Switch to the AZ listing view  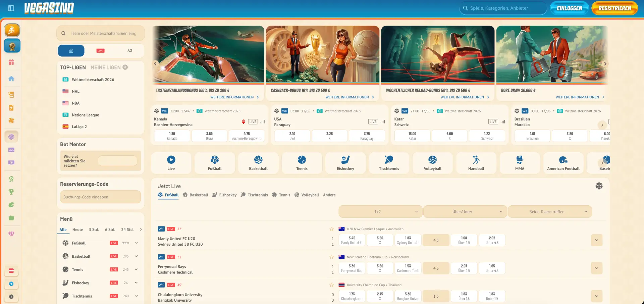click(130, 51)
